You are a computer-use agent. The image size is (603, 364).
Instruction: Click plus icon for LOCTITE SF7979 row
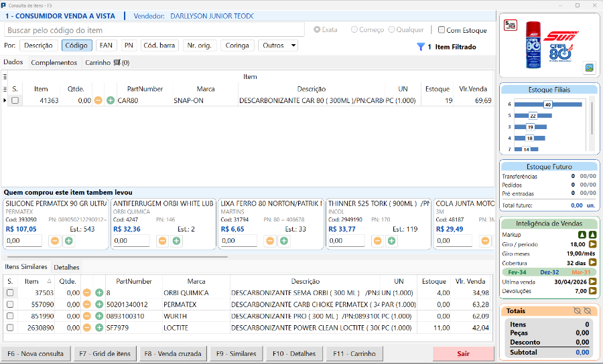coord(99,328)
